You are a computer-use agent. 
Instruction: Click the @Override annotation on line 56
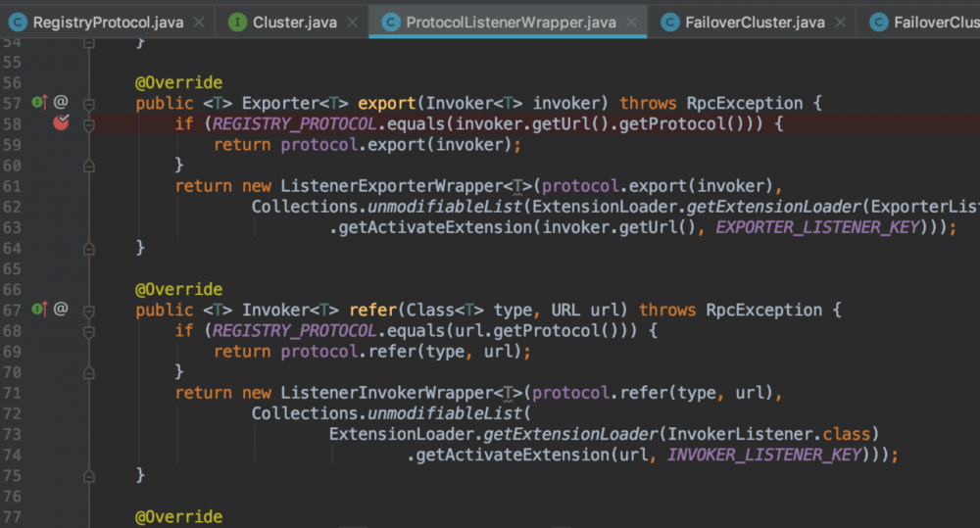coord(178,82)
